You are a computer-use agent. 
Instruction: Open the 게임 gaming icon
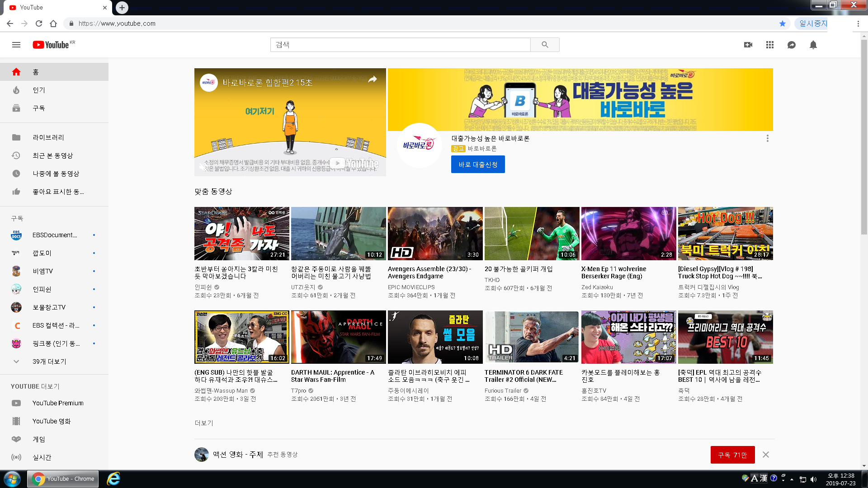coord(16,439)
